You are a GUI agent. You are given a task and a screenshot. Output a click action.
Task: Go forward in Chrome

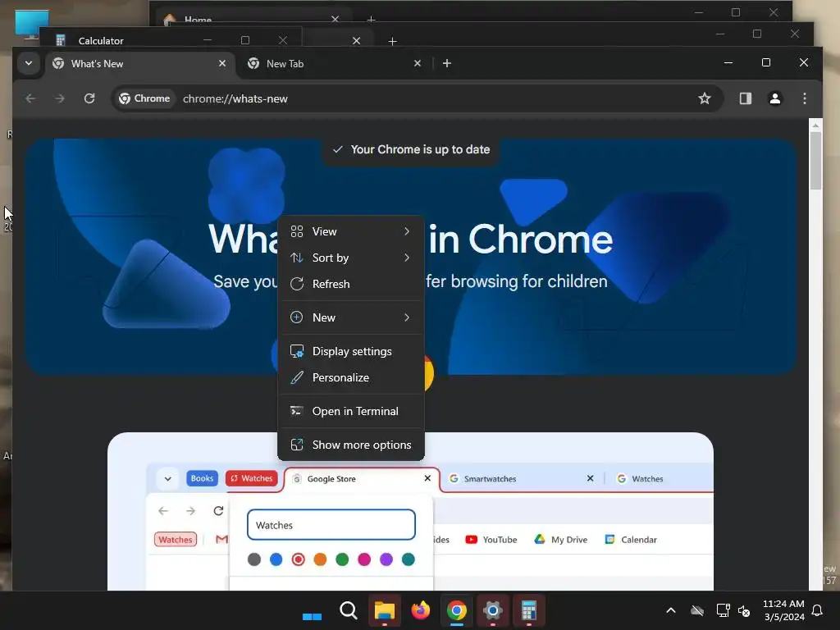tap(60, 98)
